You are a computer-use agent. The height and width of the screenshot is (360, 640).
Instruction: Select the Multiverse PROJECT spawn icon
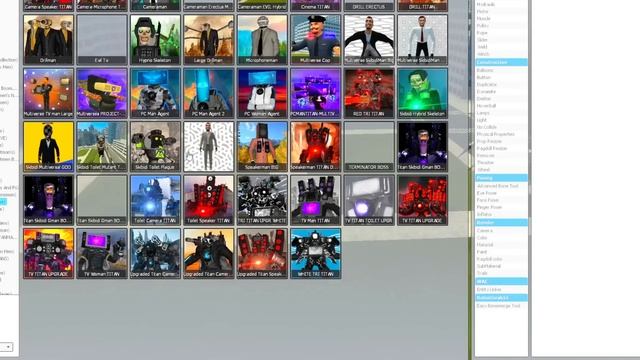point(102,93)
